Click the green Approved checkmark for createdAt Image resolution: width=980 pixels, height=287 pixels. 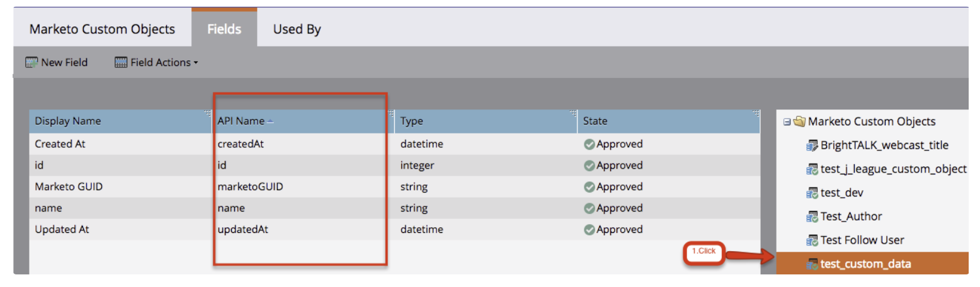click(589, 144)
